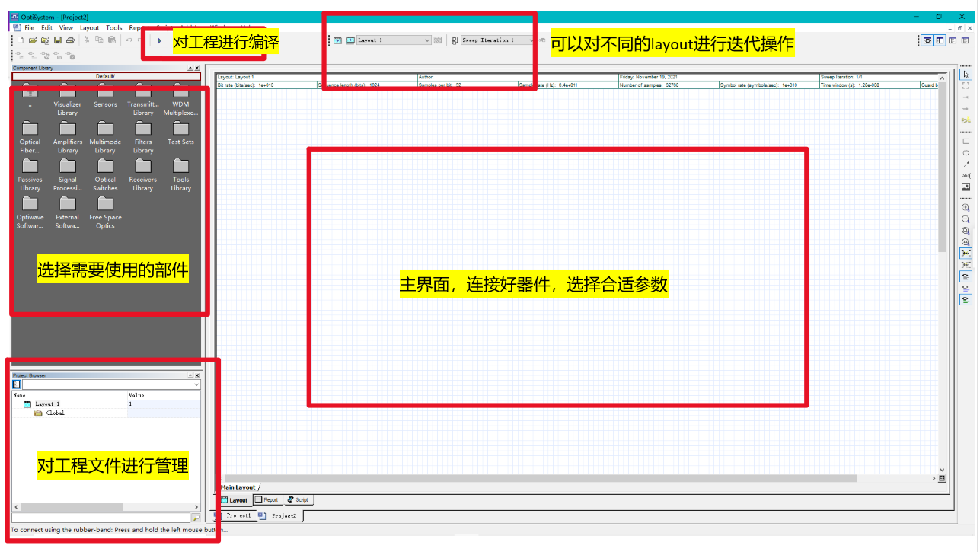Select Layout 1 in Project Browser tree
The width and height of the screenshot is (980, 552).
point(46,404)
